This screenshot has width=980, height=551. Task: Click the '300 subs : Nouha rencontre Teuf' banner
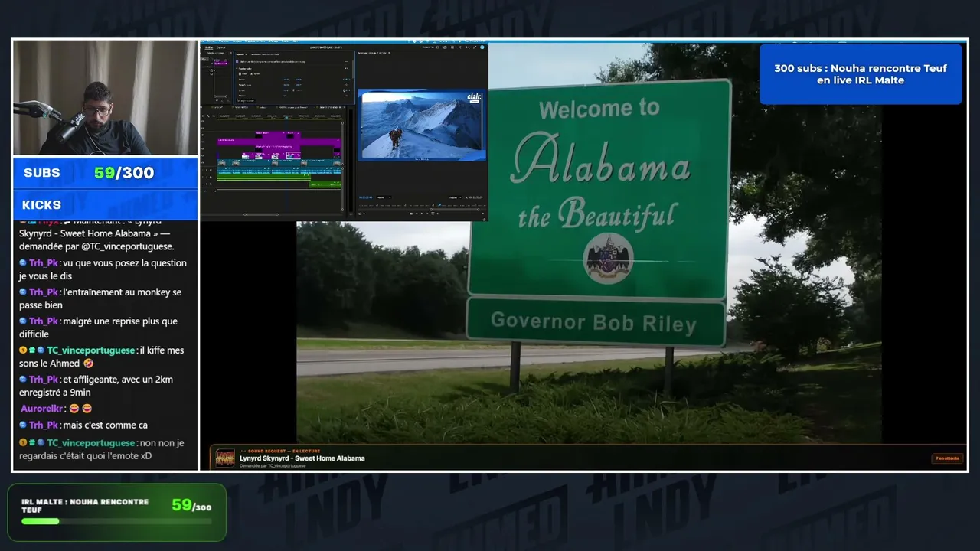click(861, 74)
